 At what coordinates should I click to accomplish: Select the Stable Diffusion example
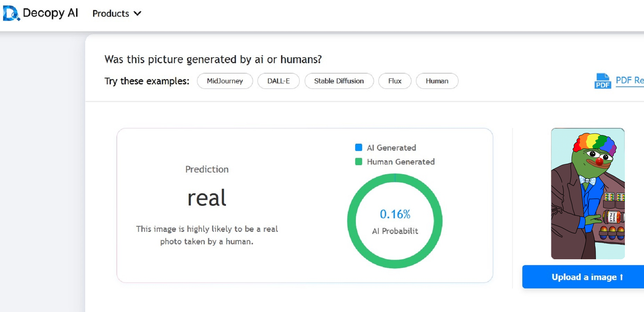point(339,81)
